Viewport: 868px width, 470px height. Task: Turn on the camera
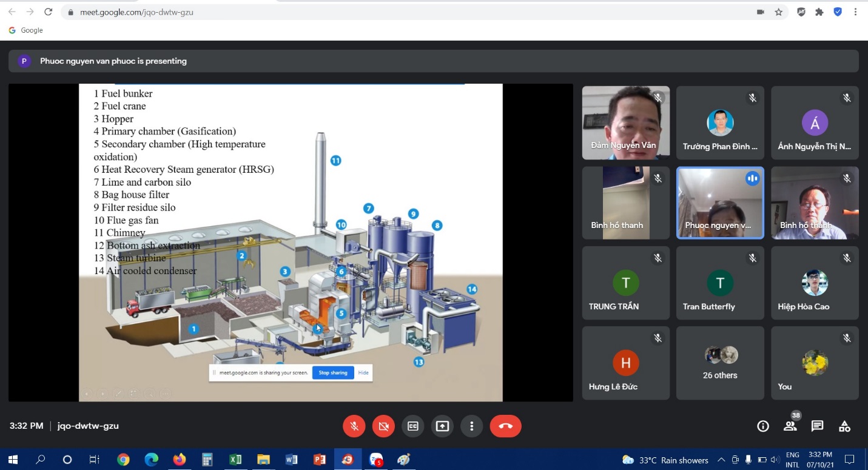click(x=383, y=426)
